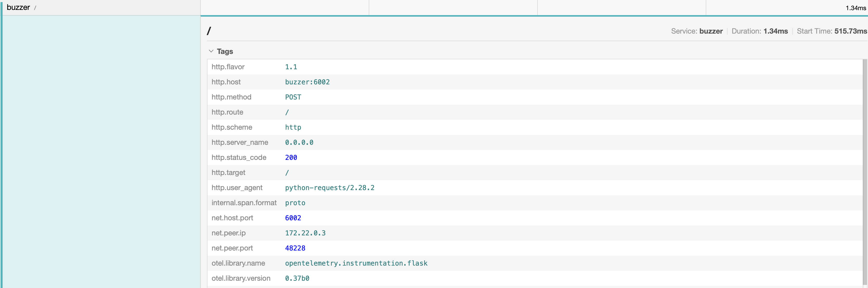This screenshot has height=288, width=868.
Task: Click the teal span bar in timeline
Action: [534, 16]
